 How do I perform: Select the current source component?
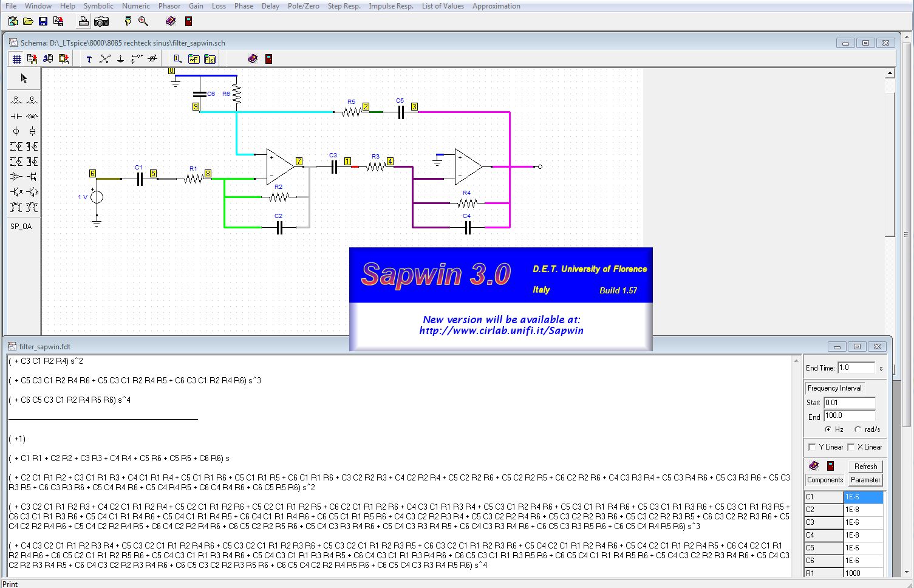(32, 131)
